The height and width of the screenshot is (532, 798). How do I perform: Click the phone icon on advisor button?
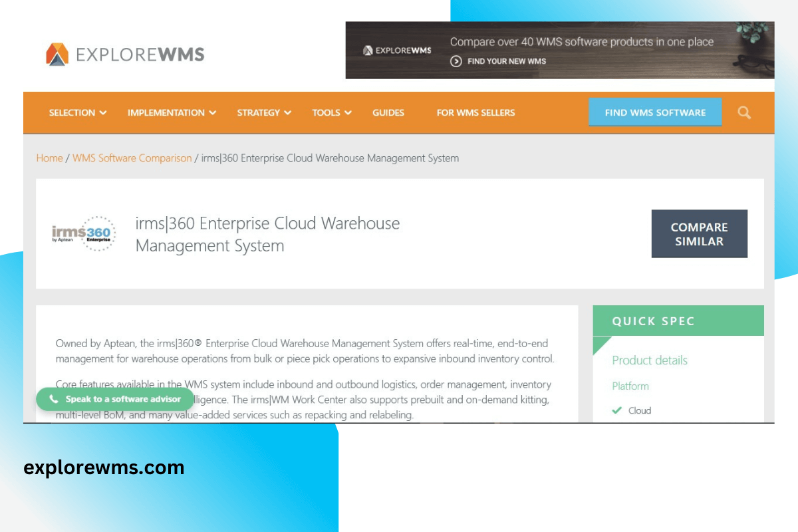click(x=53, y=400)
